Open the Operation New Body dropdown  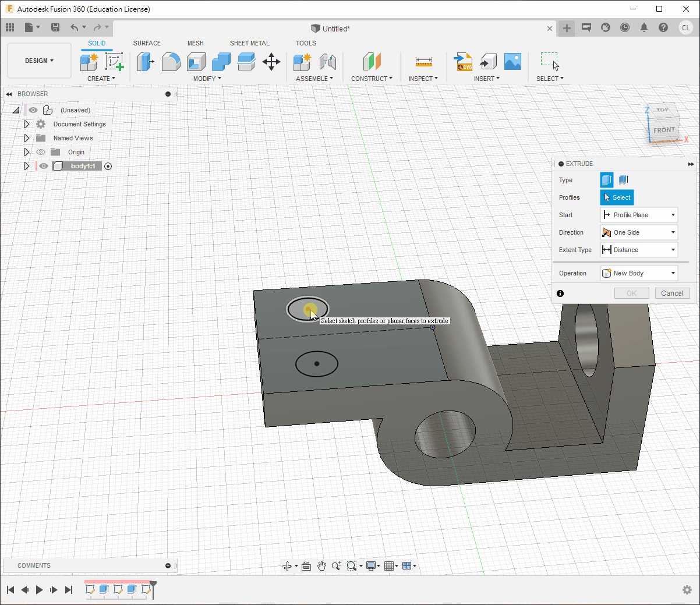tap(639, 273)
